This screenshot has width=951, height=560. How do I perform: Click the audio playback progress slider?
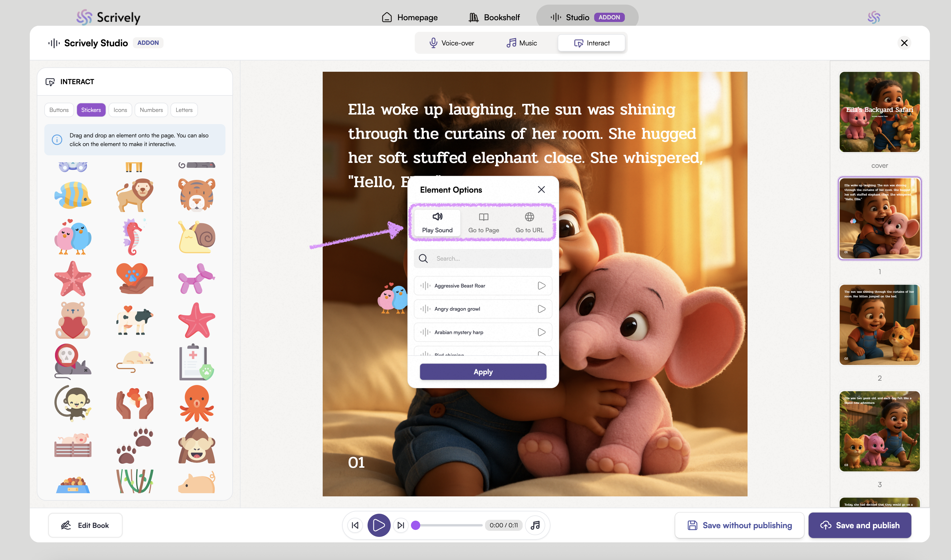(449, 525)
